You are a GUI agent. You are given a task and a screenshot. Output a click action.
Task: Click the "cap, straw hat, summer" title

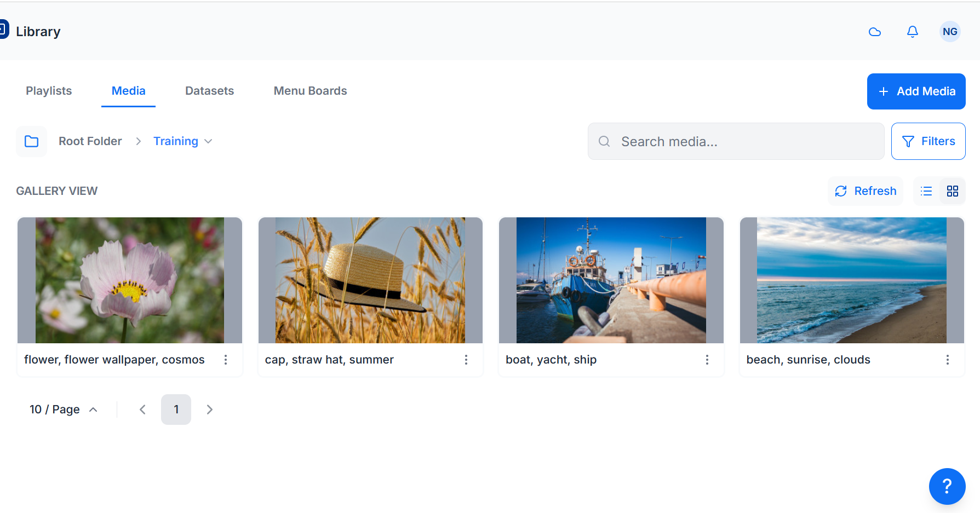pos(329,360)
